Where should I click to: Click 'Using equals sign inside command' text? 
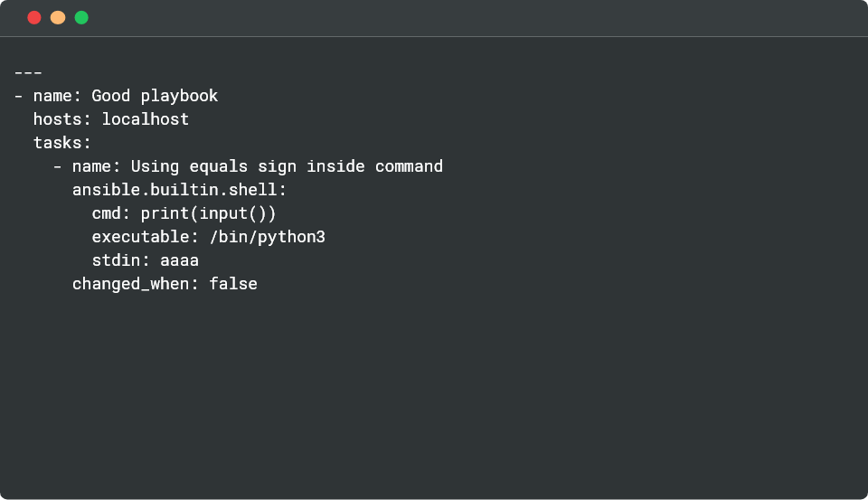pos(287,166)
